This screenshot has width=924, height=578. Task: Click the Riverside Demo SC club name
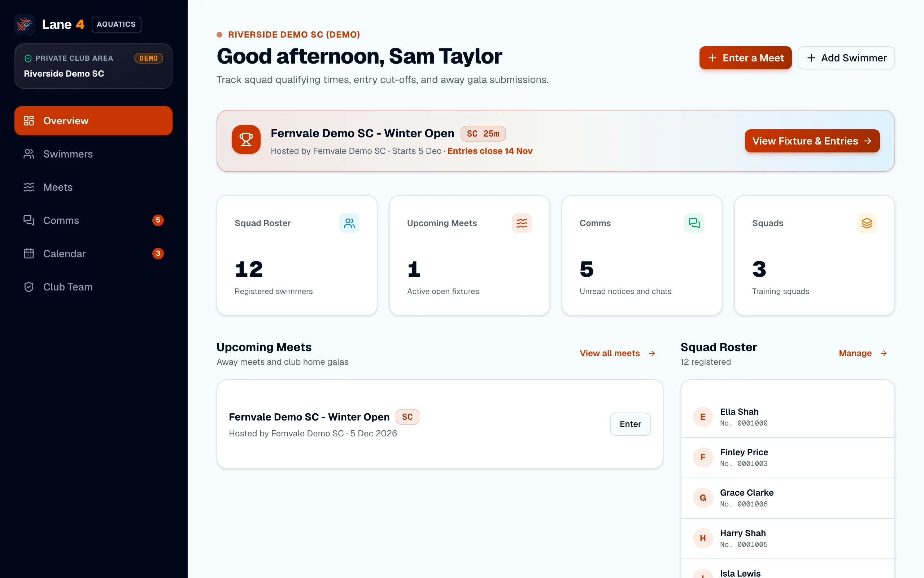[x=64, y=74]
